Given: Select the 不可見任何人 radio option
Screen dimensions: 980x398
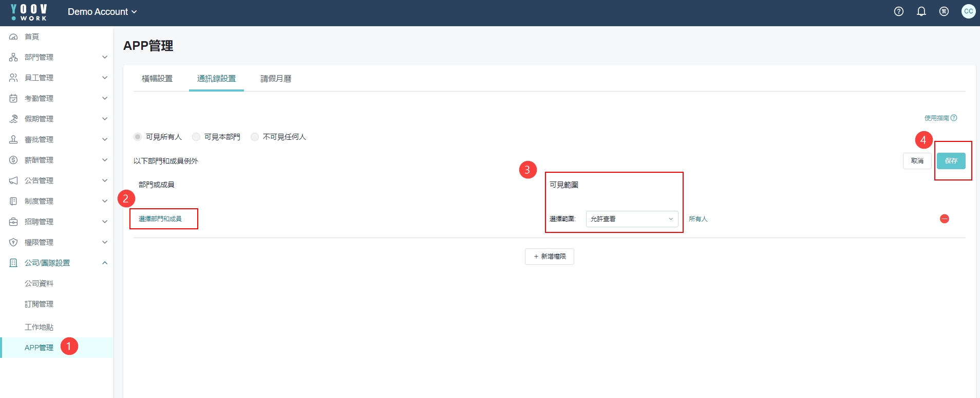Looking at the screenshot, I should pos(255,137).
